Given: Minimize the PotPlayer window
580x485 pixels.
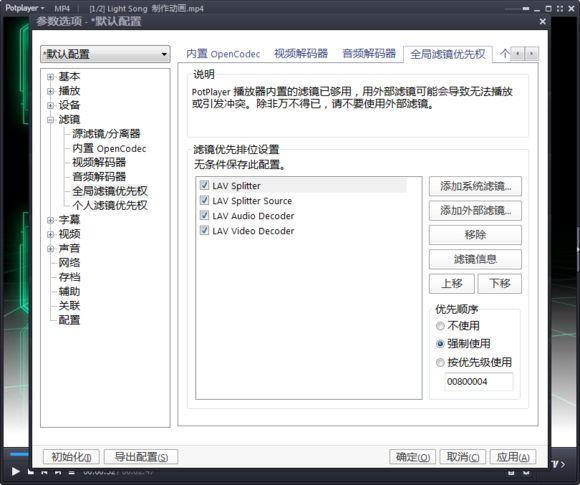Looking at the screenshot, I should tap(537, 9).
